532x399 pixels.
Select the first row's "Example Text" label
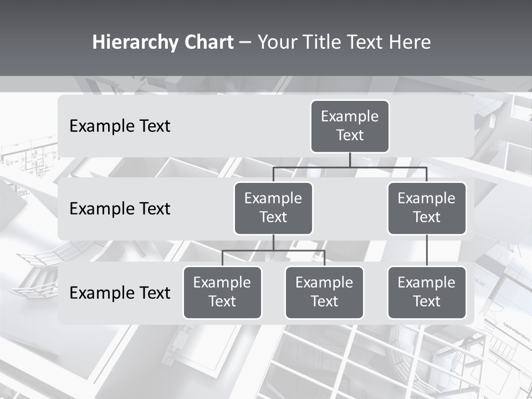pos(120,126)
